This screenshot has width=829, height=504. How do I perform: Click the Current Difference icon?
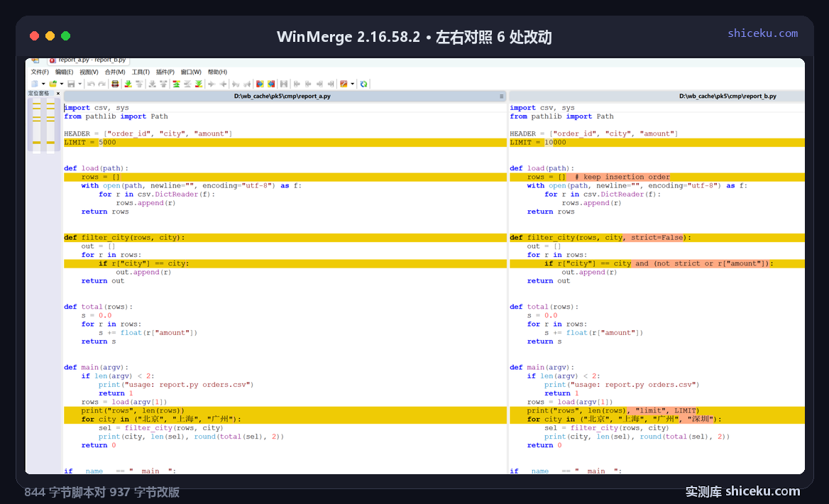click(x=187, y=84)
